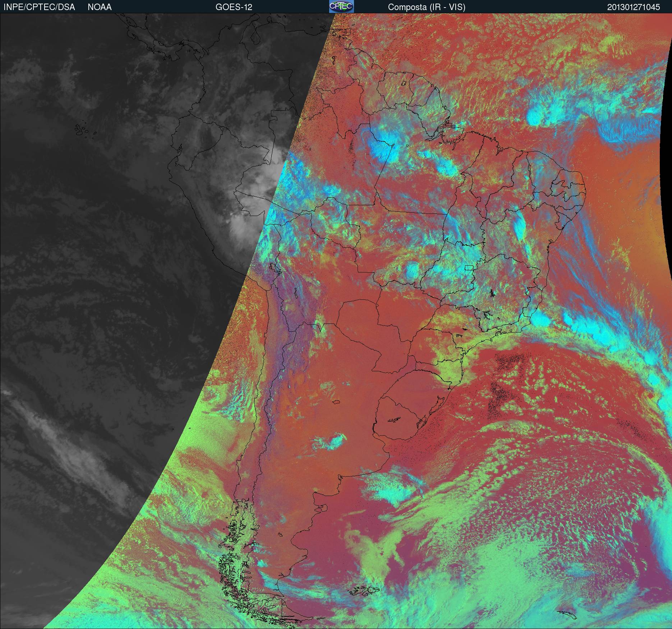Viewport: 672px width, 629px height.
Task: Click the INPE/CPTEC/DSA header text
Action: pos(39,7)
